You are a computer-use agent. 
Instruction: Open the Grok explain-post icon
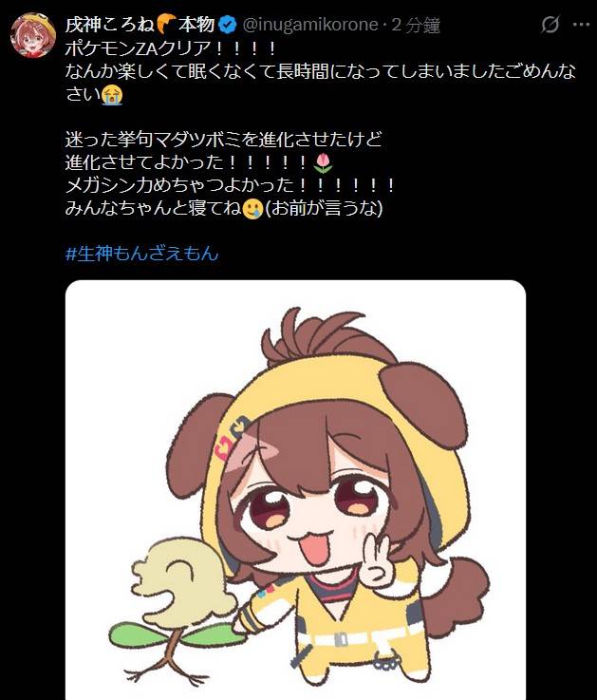pos(550,24)
